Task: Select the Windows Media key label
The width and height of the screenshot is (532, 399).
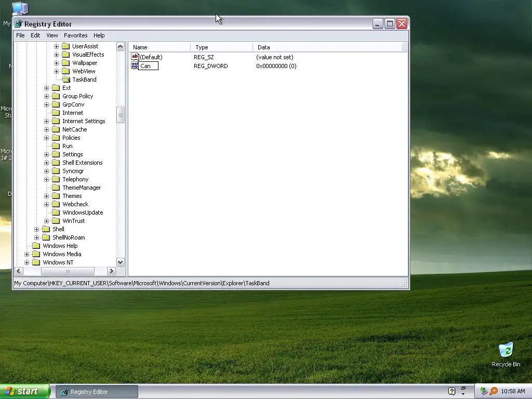Action: [62, 254]
